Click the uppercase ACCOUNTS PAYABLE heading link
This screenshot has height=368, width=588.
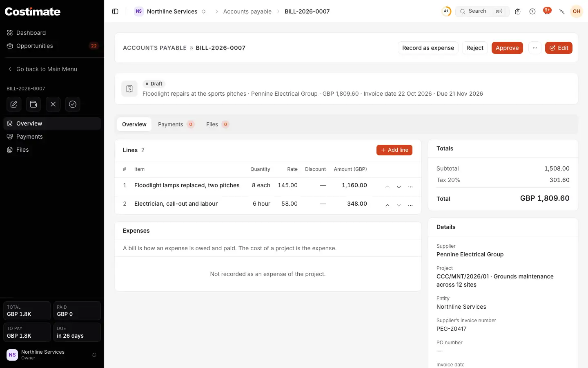[155, 48]
